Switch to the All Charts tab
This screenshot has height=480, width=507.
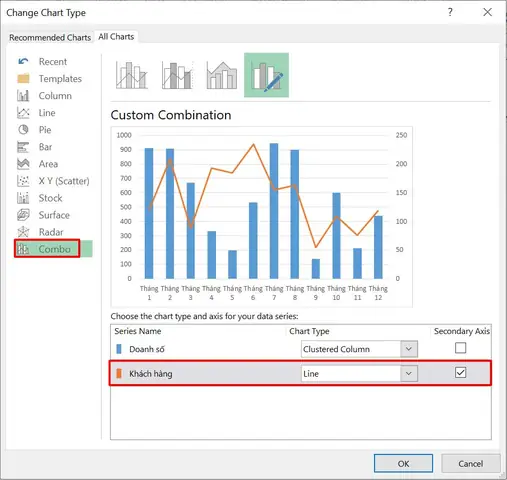pyautogui.click(x=116, y=37)
